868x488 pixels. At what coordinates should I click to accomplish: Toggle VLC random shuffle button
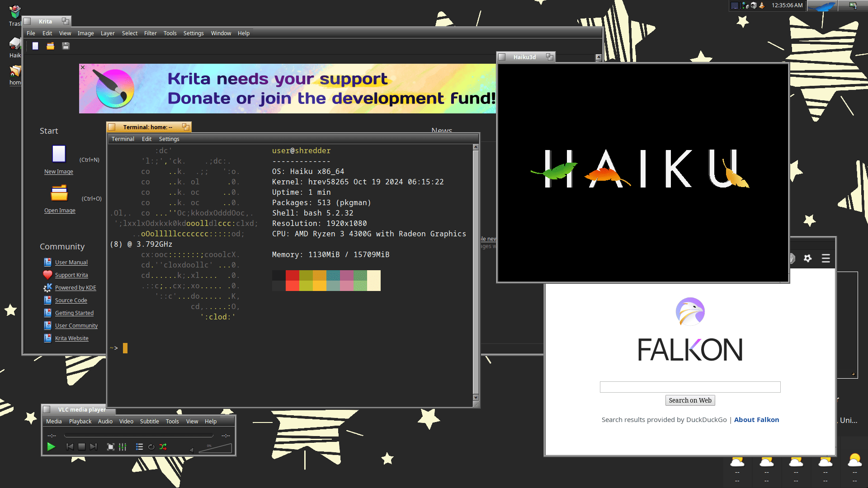163,447
